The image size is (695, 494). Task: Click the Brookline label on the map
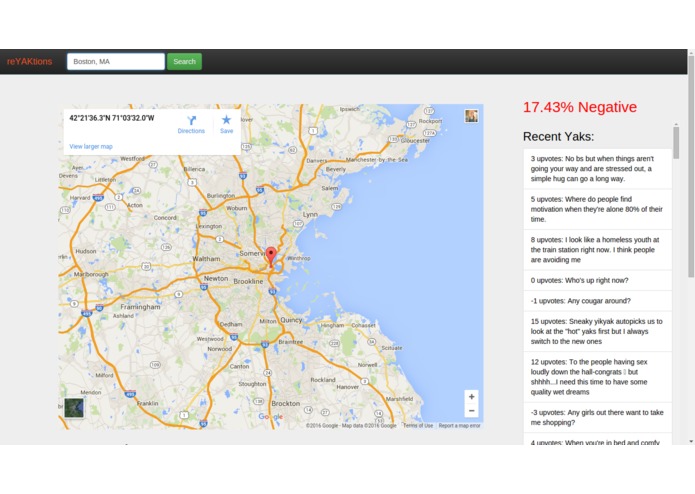click(248, 281)
